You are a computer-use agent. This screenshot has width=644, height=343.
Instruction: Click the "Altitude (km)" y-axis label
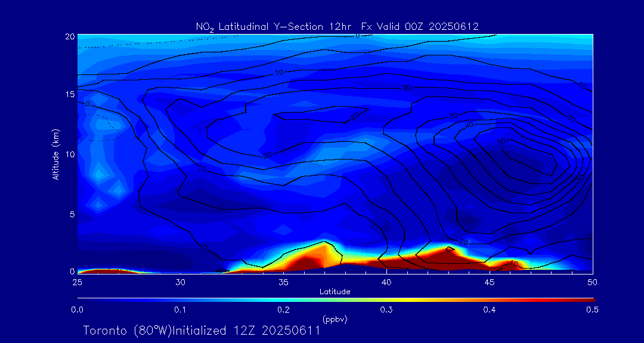(55, 154)
